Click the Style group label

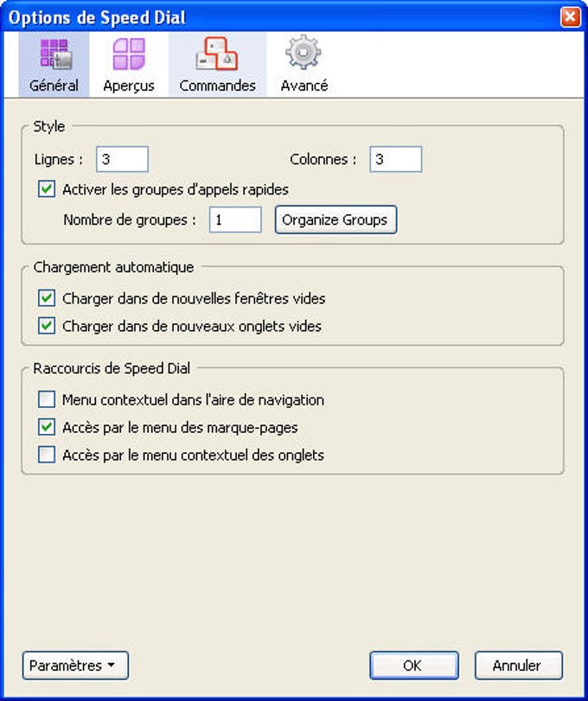tap(49, 126)
